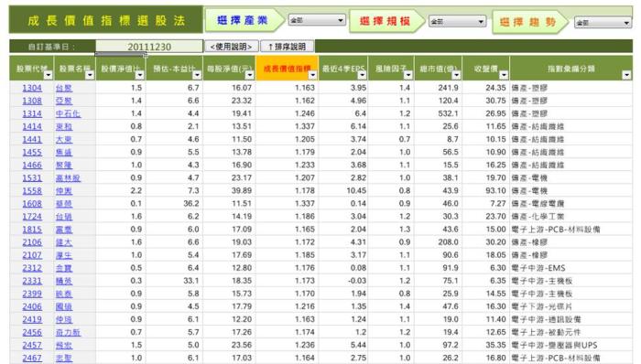Open stock code link 2467

click(32, 358)
